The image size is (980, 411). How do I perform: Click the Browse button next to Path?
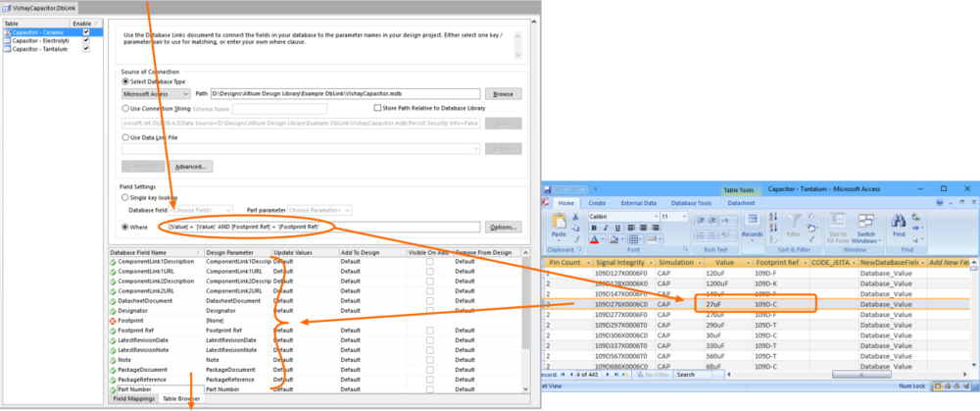pyautogui.click(x=503, y=94)
